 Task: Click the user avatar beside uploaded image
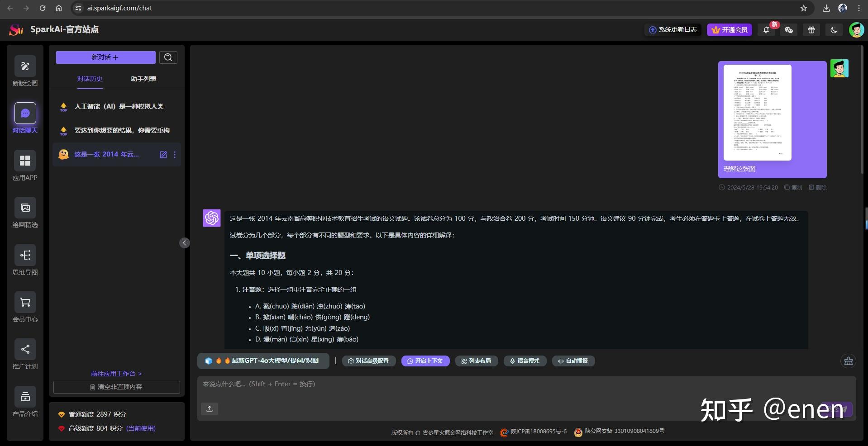pos(839,69)
